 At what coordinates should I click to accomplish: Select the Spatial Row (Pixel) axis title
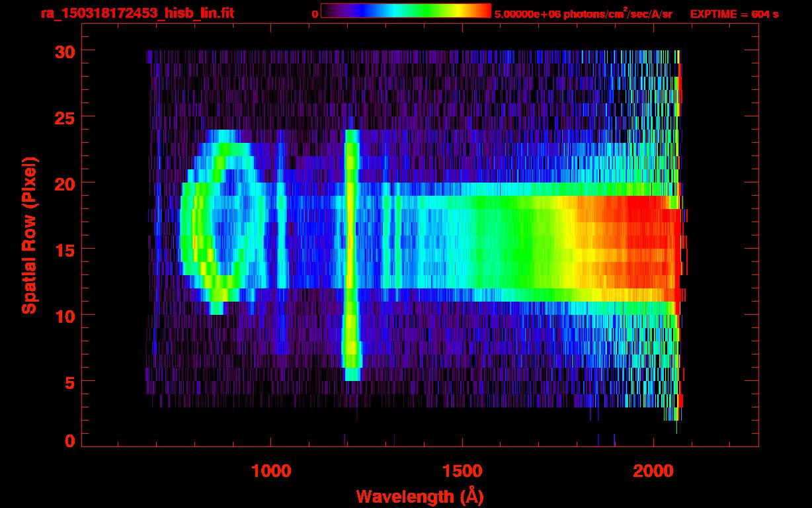(28, 235)
